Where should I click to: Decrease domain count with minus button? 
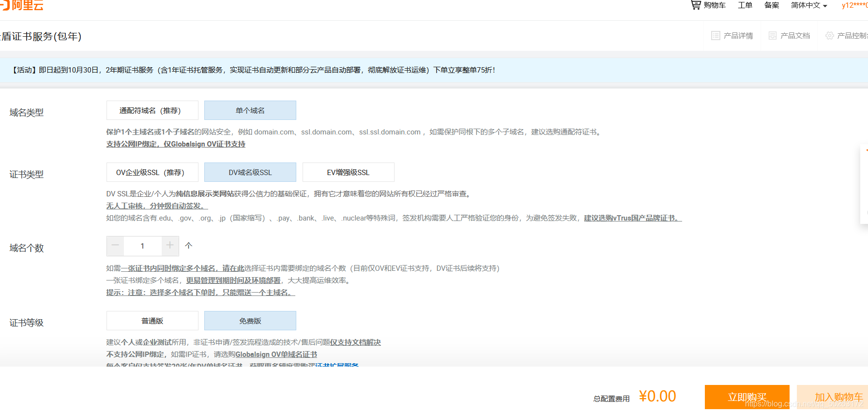click(115, 246)
